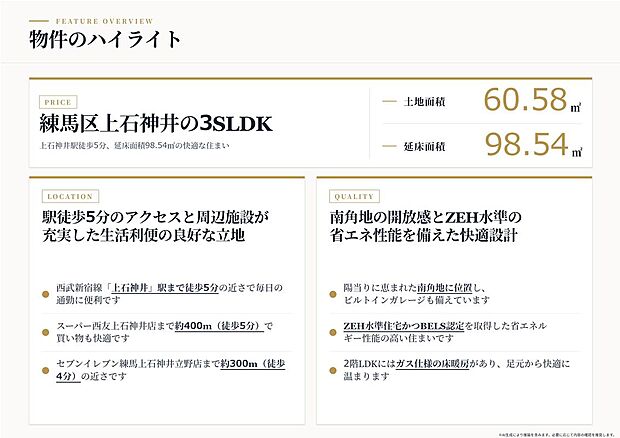Click the bullet text 2階LDKにはガス仕様の床暖房
The image size is (620, 438).
pos(457,370)
